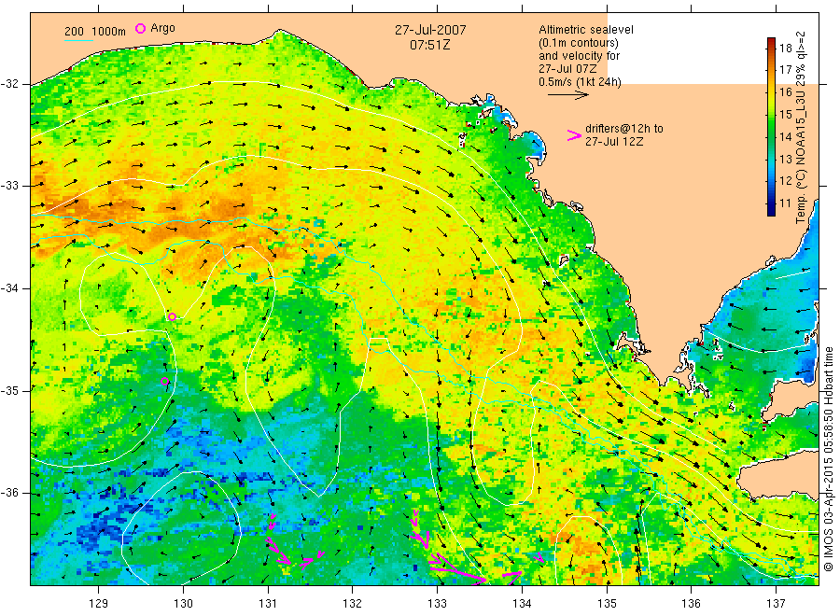Select the Argo float marker near -35 latitude
Image resolution: width=840 pixels, height=616 pixels.
click(x=165, y=382)
